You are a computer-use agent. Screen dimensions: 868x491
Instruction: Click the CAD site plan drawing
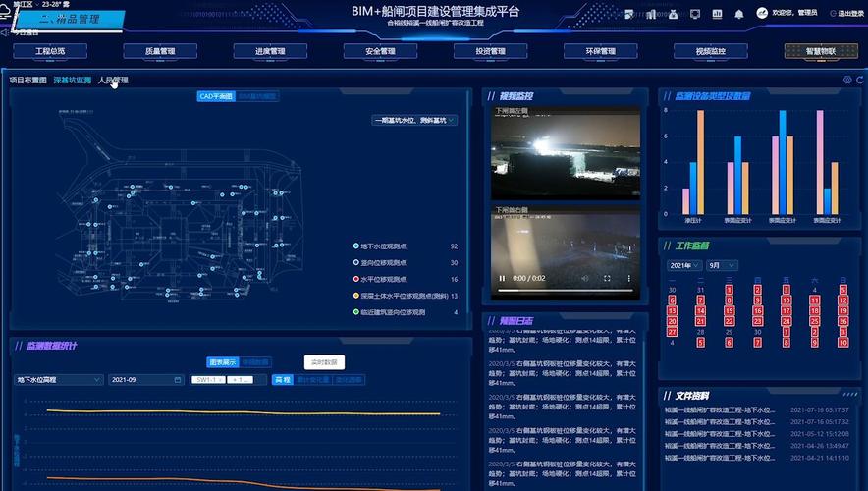[x=180, y=207]
